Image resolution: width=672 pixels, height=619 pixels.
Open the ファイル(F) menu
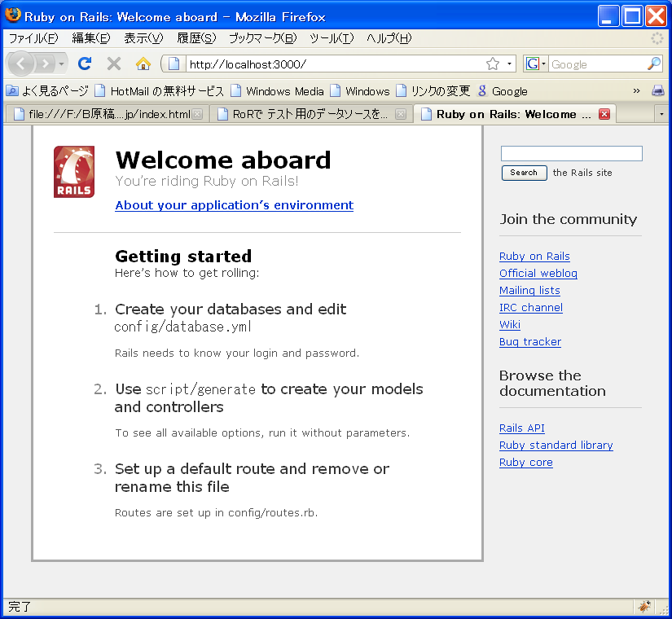[x=33, y=38]
